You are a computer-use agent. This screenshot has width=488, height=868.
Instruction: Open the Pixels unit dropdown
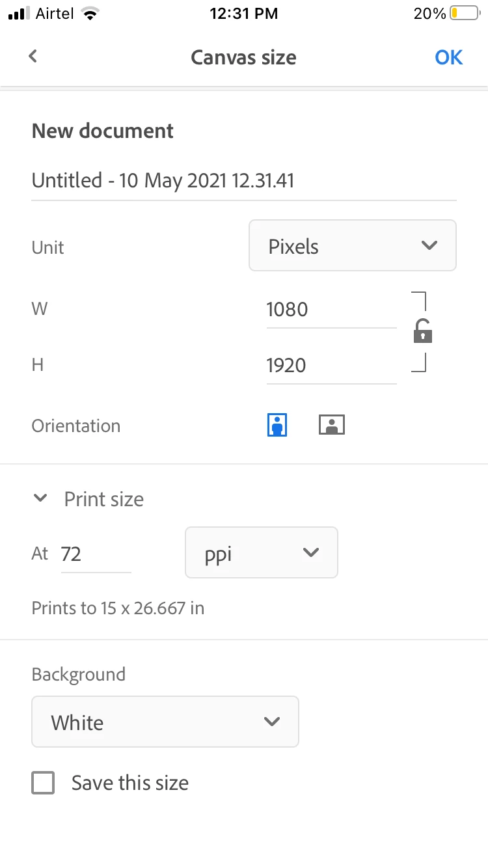tap(352, 245)
